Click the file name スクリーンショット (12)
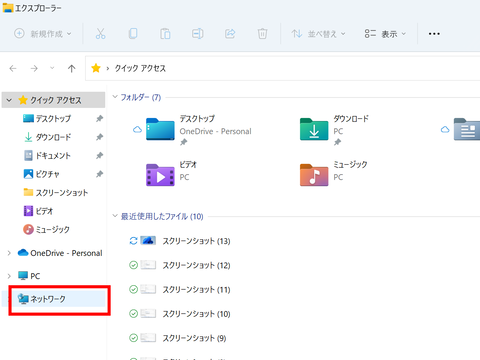Image resolution: width=480 pixels, height=360 pixels. point(196,265)
